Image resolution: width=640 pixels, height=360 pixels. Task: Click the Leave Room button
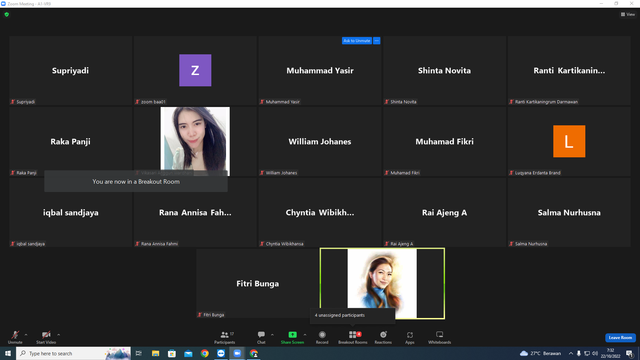coord(620,338)
